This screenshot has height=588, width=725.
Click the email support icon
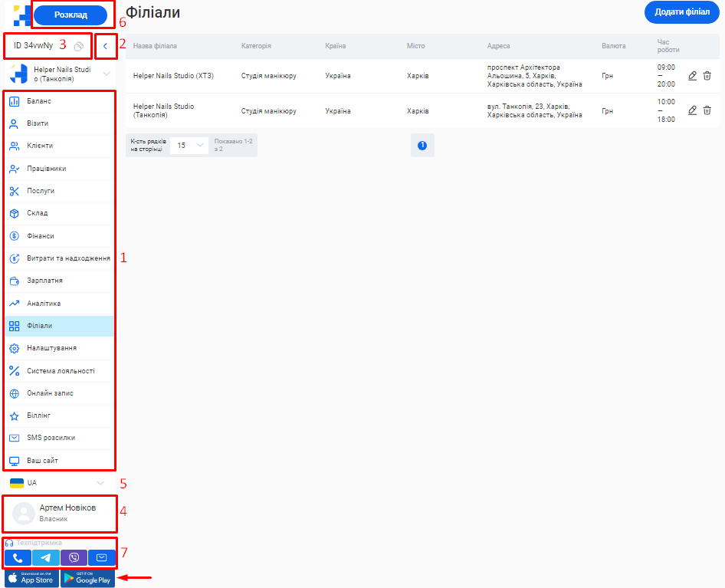pyautogui.click(x=101, y=557)
